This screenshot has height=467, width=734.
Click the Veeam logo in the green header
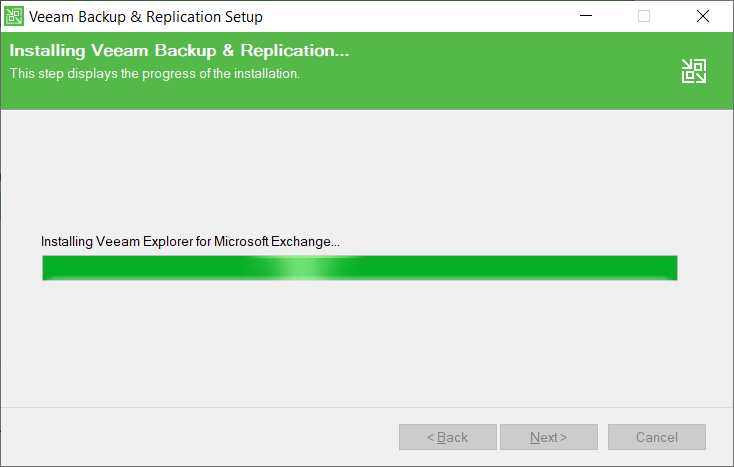(x=694, y=70)
